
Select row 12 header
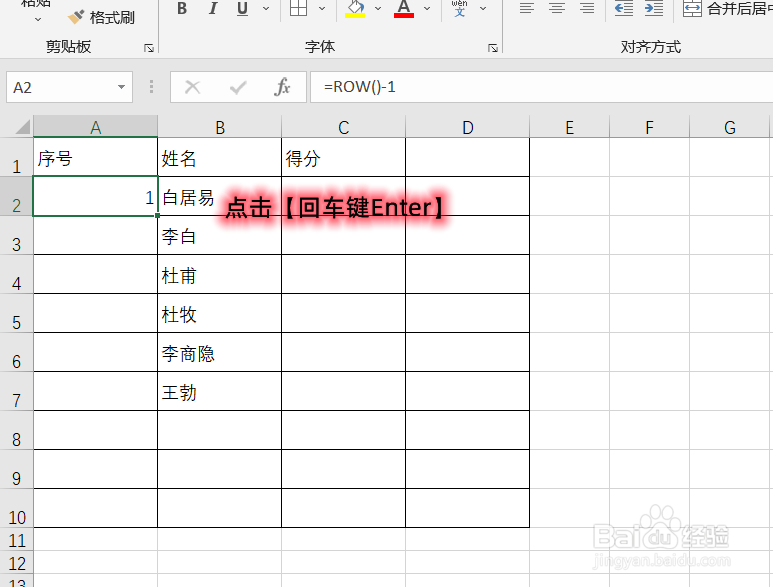[x=16, y=562]
